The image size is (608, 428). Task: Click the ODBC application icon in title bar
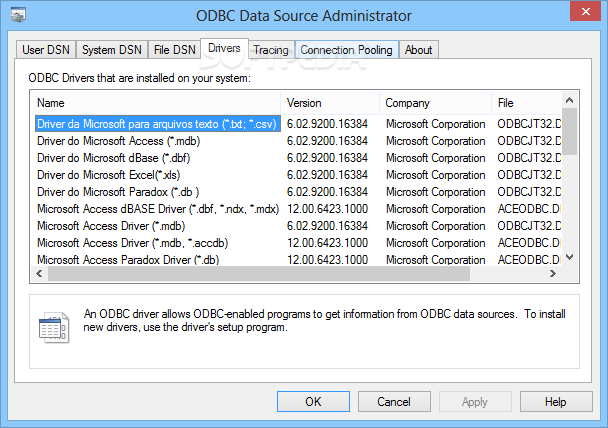coord(18,16)
